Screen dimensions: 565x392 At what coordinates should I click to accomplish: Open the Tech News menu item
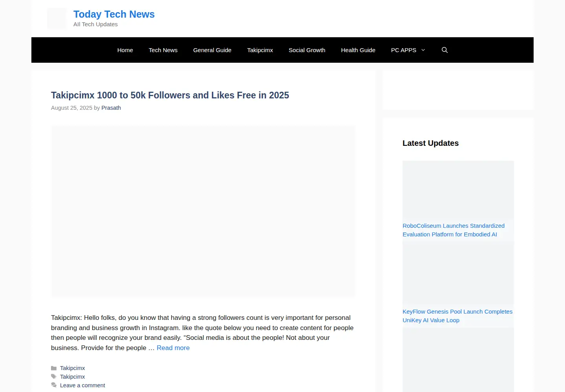pos(163,50)
